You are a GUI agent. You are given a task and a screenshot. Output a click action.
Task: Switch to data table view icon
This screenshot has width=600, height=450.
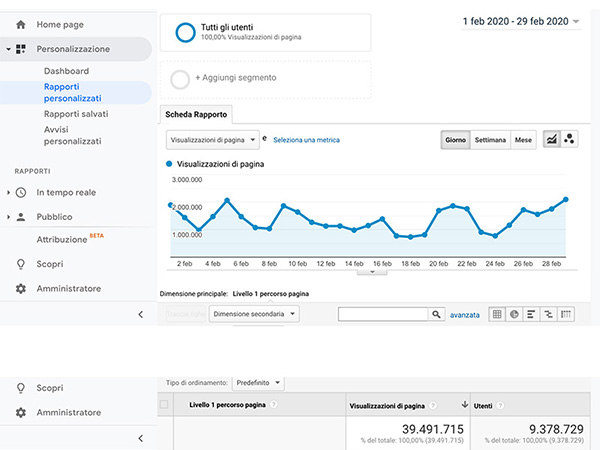[x=497, y=315]
